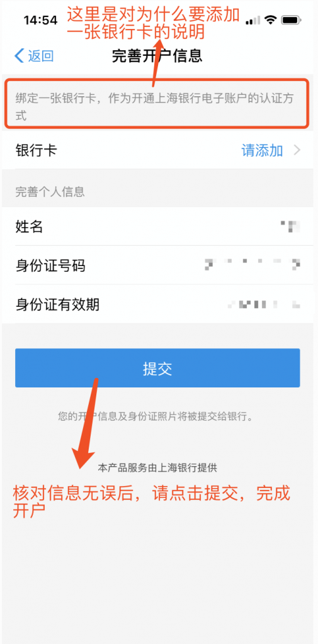This screenshot has height=644, width=318.
Task: Tap the 14:54 clock in status bar
Action: [x=40, y=19]
